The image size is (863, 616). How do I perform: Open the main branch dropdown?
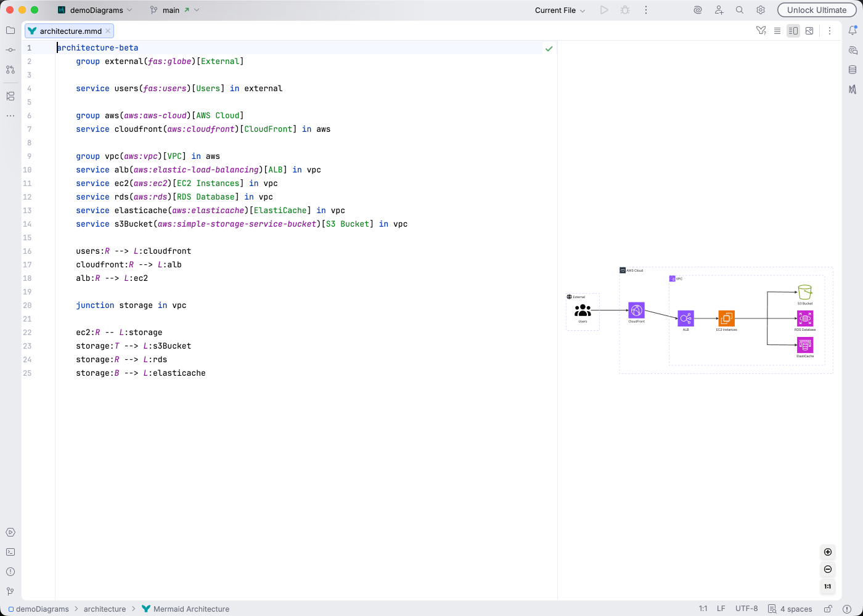coord(171,10)
